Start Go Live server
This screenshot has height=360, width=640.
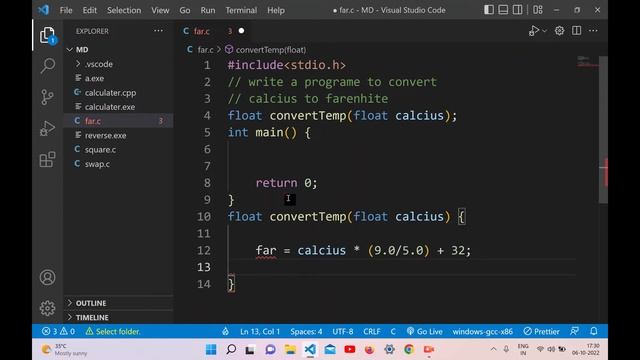[424, 331]
